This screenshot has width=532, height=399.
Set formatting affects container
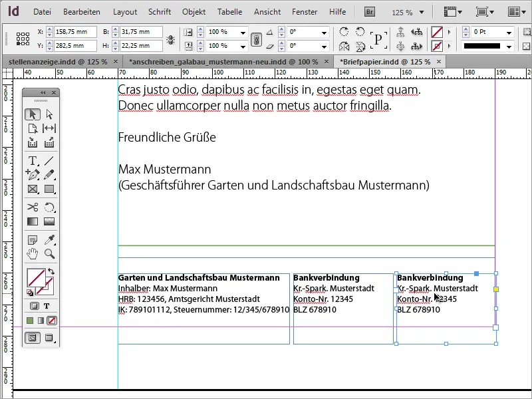click(35, 306)
